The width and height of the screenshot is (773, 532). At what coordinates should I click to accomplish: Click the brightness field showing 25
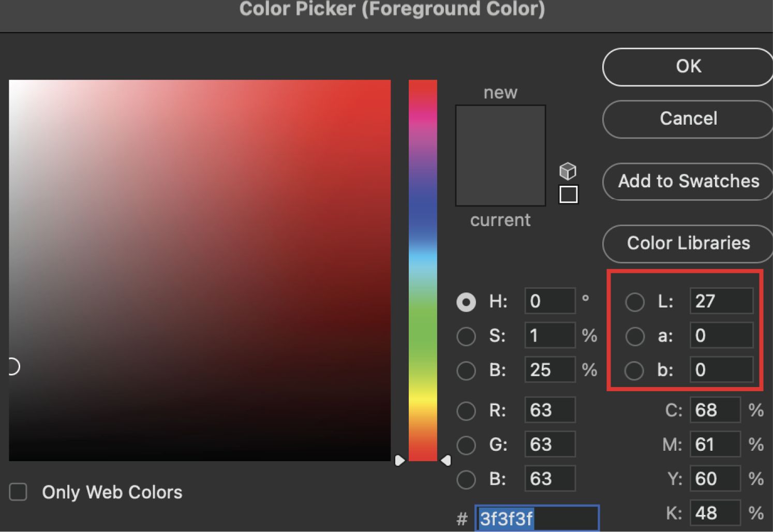(x=550, y=370)
